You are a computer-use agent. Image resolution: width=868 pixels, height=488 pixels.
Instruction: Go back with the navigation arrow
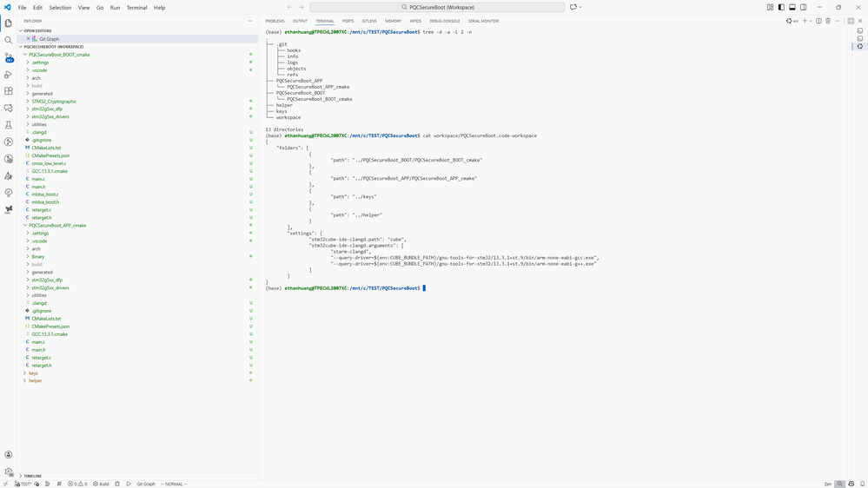(x=289, y=7)
